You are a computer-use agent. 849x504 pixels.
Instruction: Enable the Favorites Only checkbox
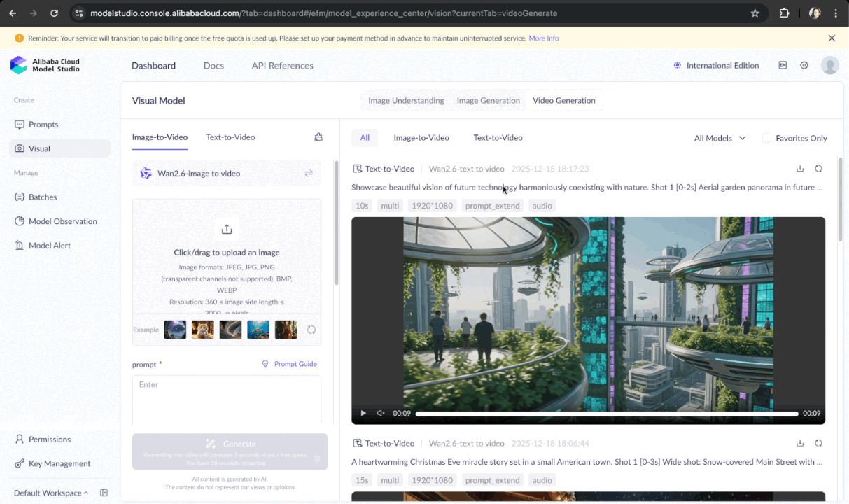[766, 138]
